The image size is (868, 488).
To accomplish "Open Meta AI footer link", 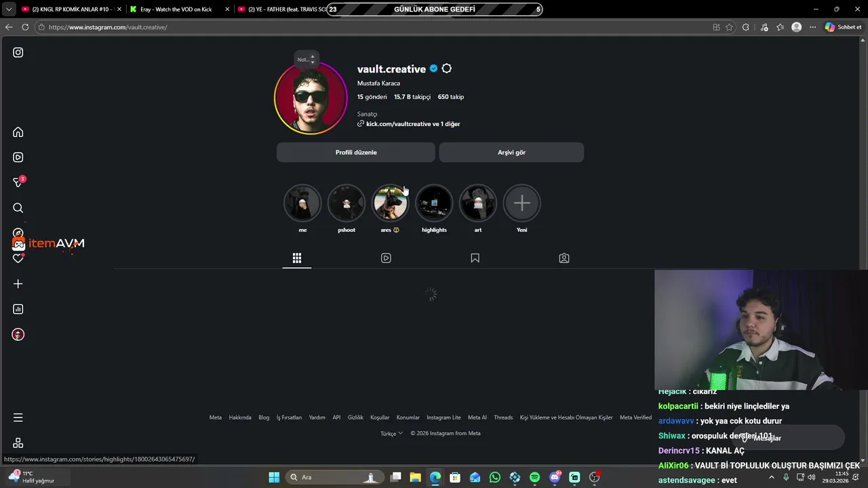I will (477, 418).
